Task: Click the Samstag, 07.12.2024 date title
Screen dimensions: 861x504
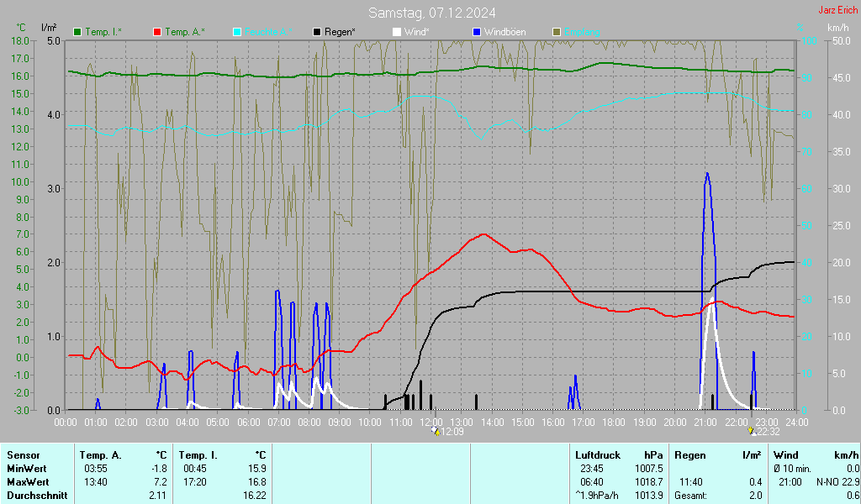Action: 431,13
